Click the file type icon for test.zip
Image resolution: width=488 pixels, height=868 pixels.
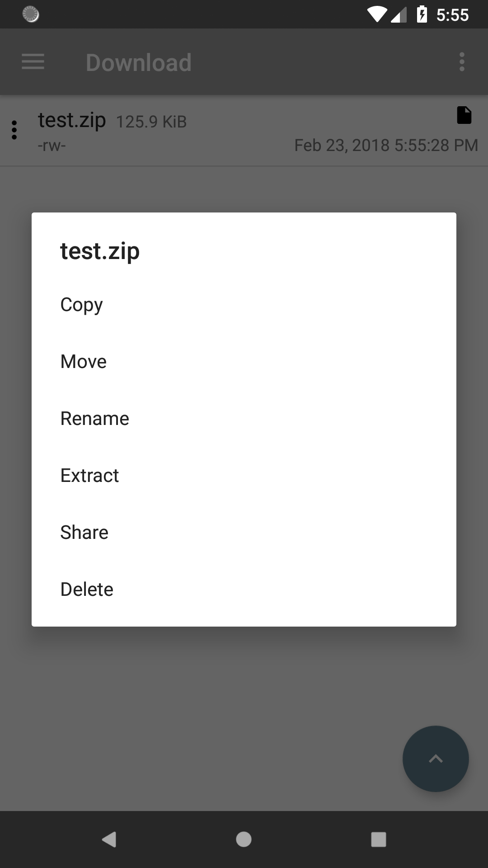pyautogui.click(x=464, y=115)
